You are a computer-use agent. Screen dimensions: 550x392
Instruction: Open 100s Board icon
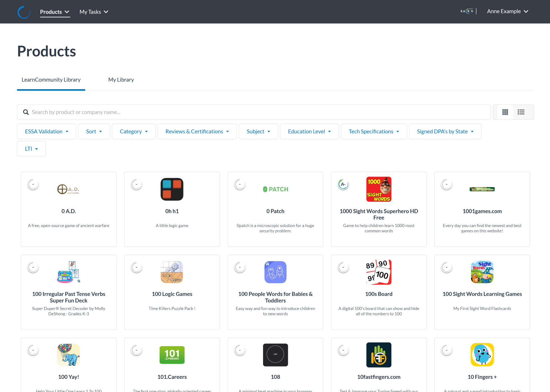click(379, 272)
